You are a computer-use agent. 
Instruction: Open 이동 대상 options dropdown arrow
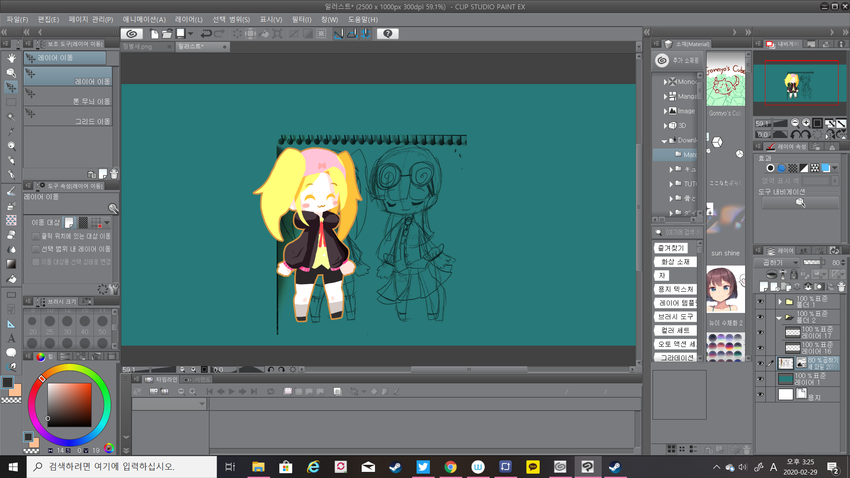point(107,223)
